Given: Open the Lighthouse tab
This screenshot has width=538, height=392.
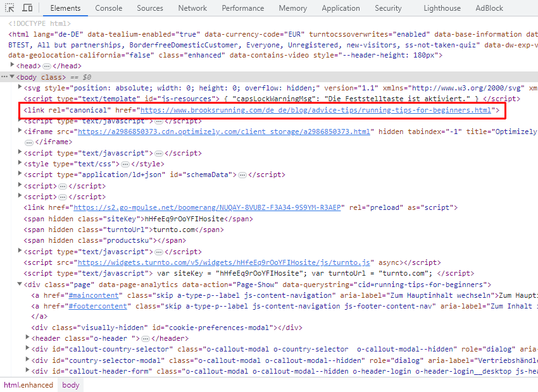Looking at the screenshot, I should point(442,8).
